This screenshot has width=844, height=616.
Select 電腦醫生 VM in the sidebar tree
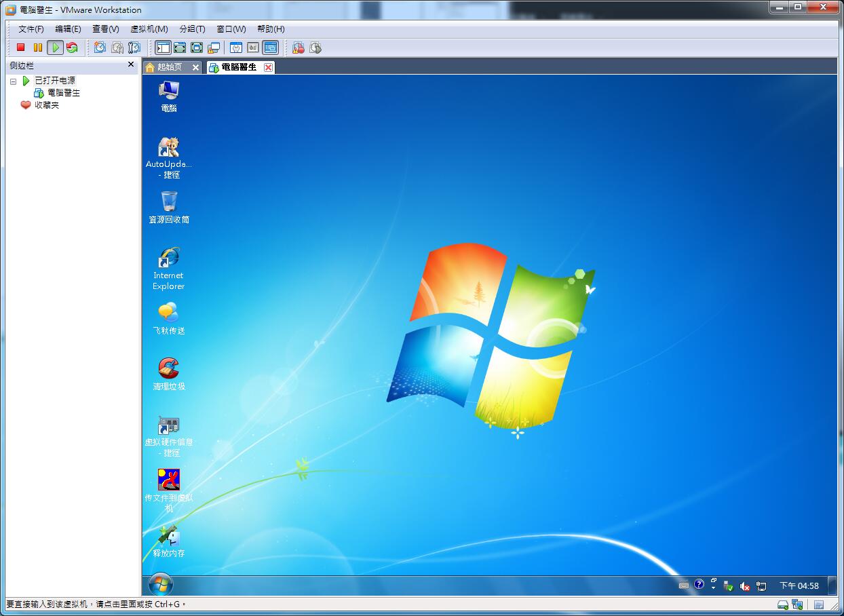[64, 93]
